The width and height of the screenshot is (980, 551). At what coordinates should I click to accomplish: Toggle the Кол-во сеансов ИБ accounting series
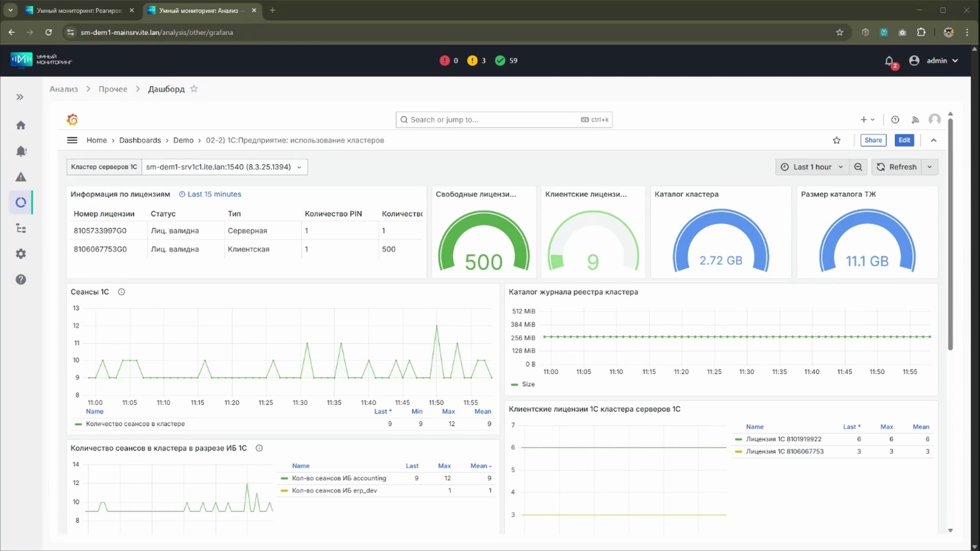[x=339, y=479]
